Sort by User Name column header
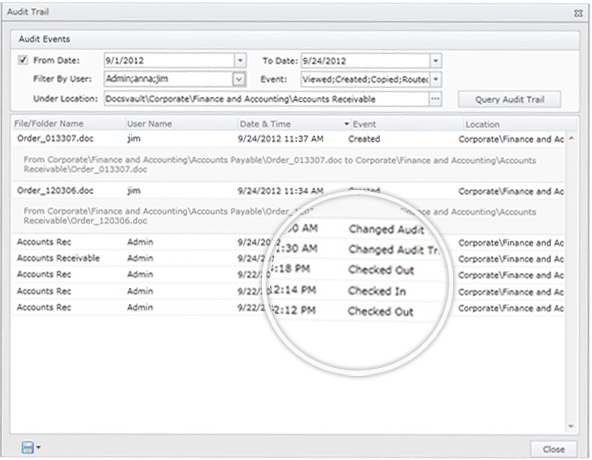The image size is (592, 460). [181, 124]
